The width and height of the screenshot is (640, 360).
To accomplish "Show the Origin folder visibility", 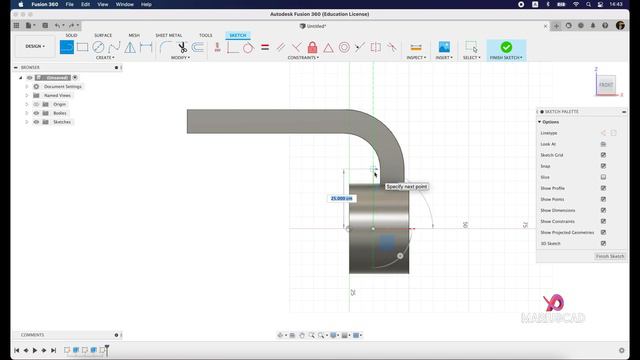I will pyautogui.click(x=36, y=104).
